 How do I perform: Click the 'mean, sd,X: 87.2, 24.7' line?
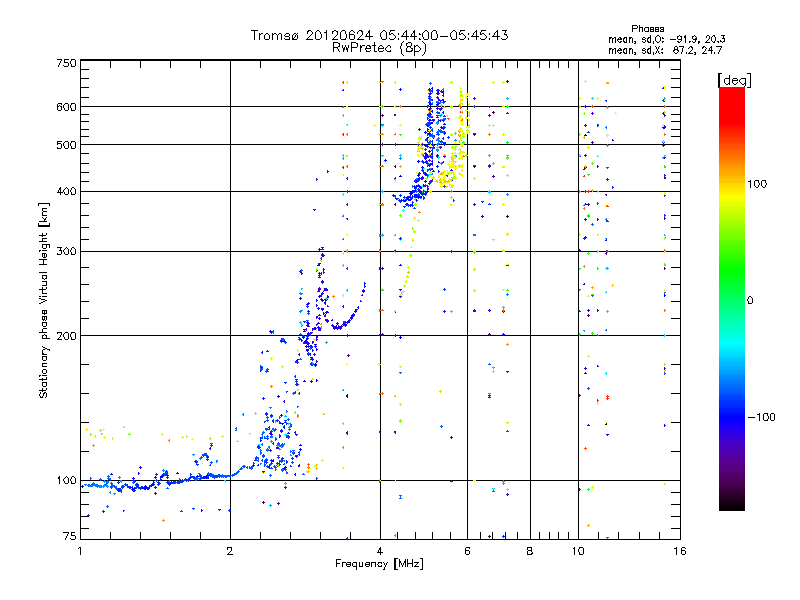(x=665, y=50)
